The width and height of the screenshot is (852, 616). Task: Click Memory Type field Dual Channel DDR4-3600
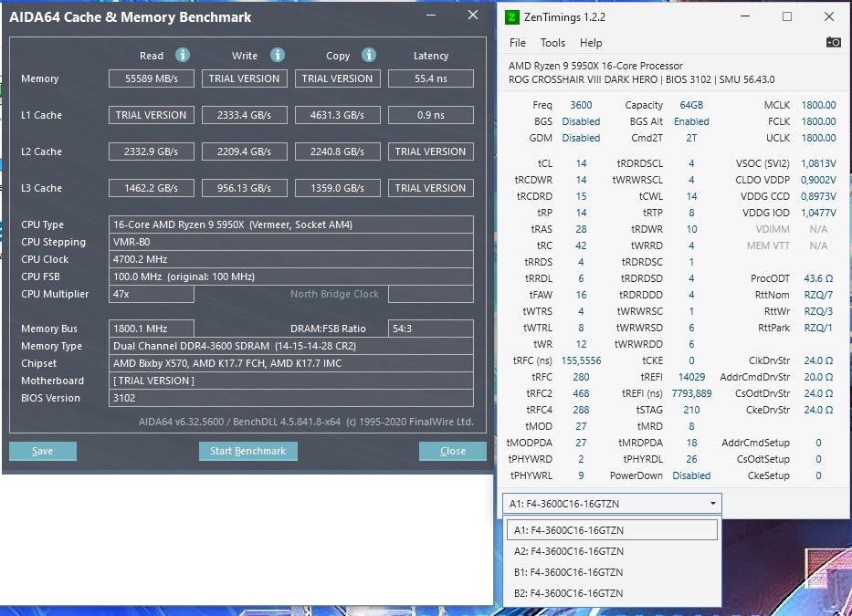pyautogui.click(x=291, y=346)
